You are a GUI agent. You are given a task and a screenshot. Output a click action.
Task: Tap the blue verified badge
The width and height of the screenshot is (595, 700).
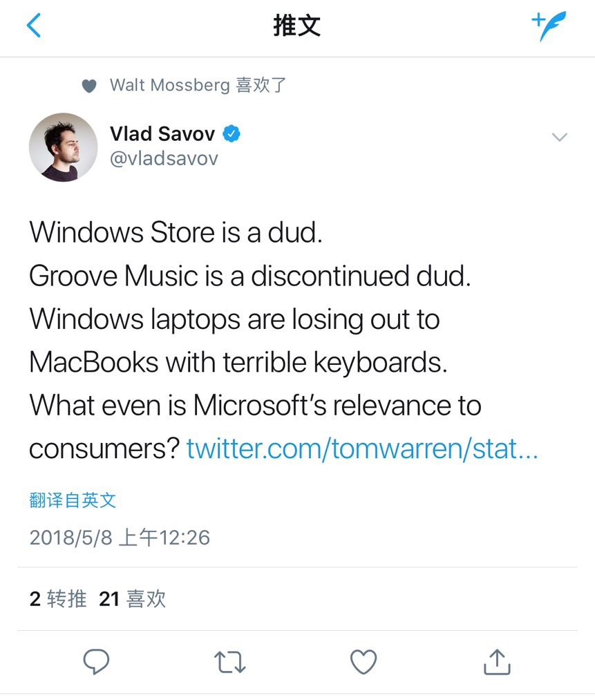tap(232, 133)
